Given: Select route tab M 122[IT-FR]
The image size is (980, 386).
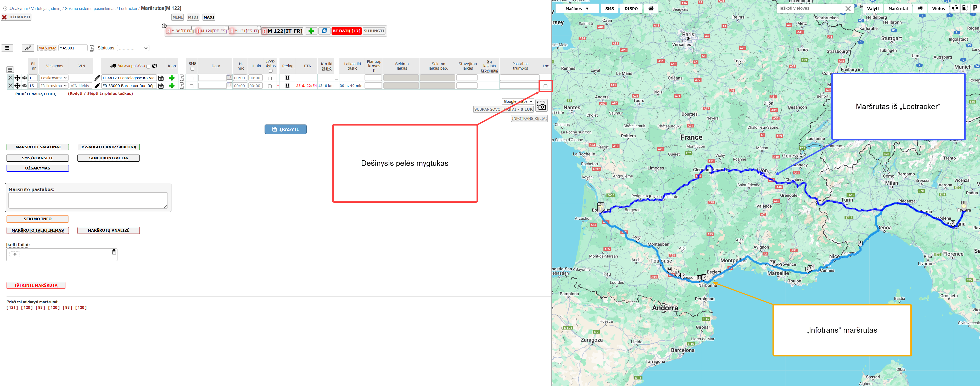Looking at the screenshot, I should point(283,31).
